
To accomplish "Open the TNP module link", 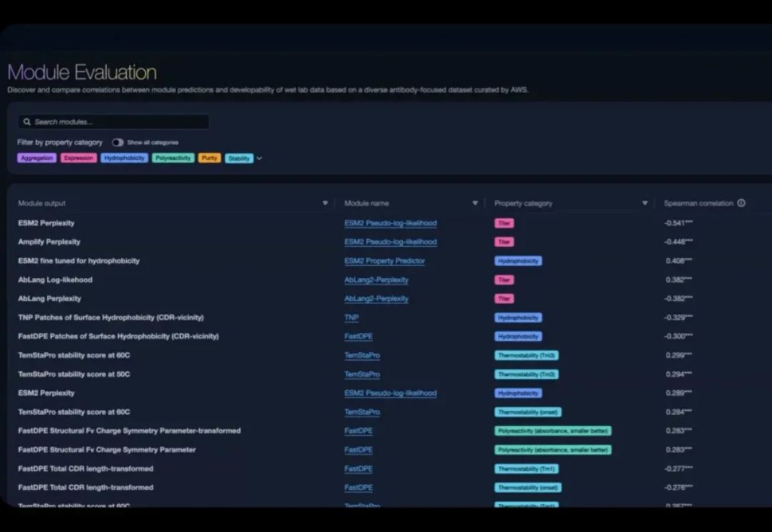I will [x=351, y=317].
